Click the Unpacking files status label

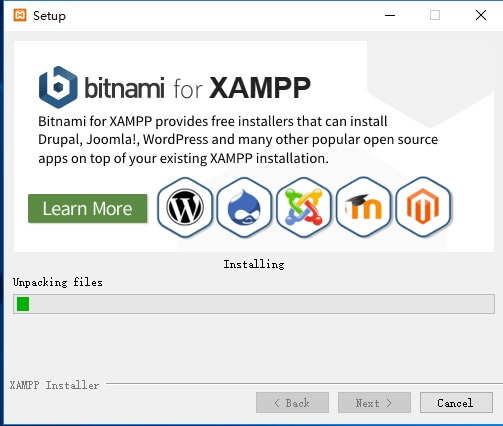pos(58,282)
